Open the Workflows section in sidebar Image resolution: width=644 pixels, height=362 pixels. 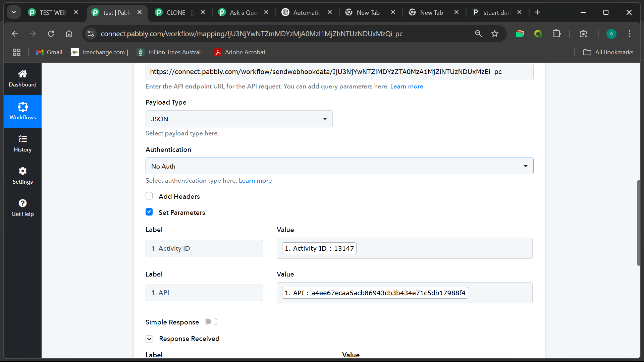click(x=22, y=111)
